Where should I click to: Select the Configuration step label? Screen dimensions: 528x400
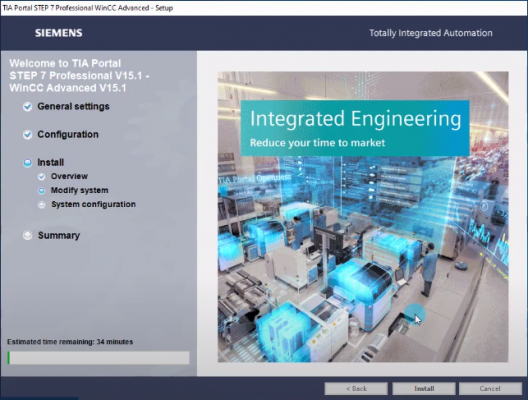[x=68, y=134]
